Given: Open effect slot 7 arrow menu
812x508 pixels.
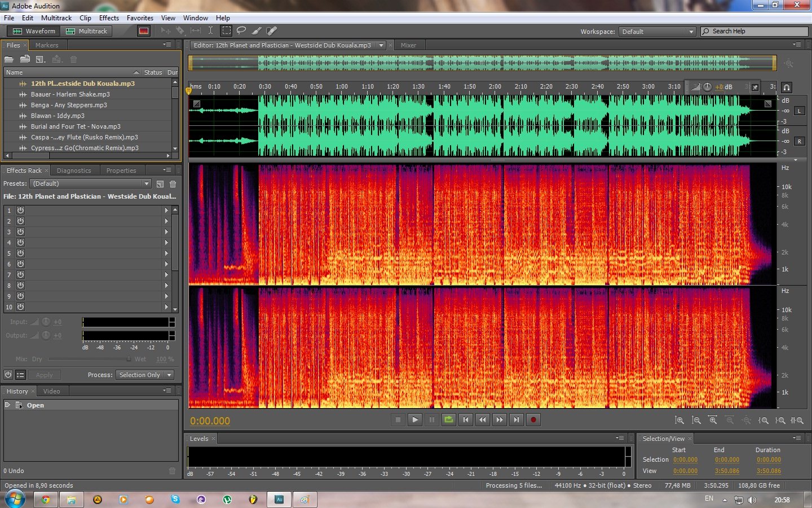Looking at the screenshot, I should click(x=166, y=275).
